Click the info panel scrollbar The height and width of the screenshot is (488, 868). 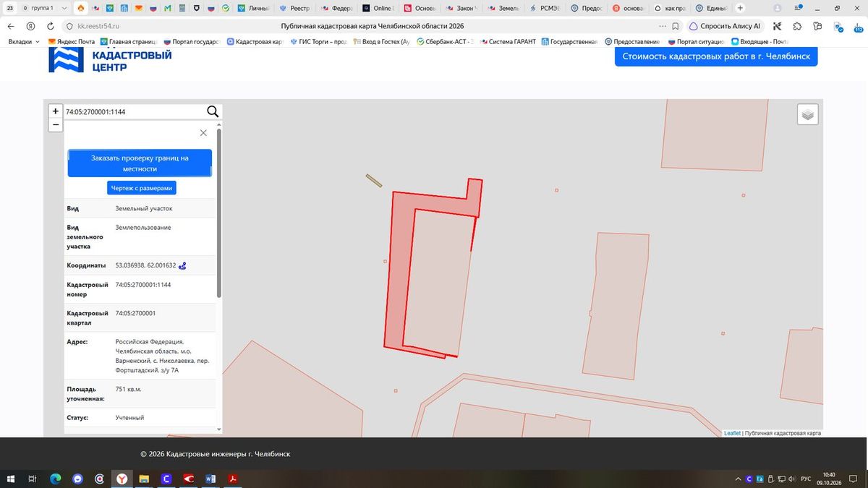(219, 214)
